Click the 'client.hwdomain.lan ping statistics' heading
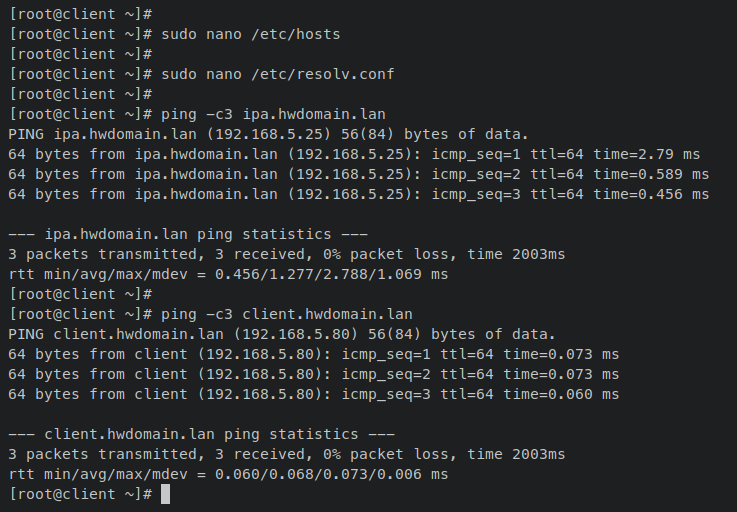Screen dimensions: 737x512 coord(202,434)
